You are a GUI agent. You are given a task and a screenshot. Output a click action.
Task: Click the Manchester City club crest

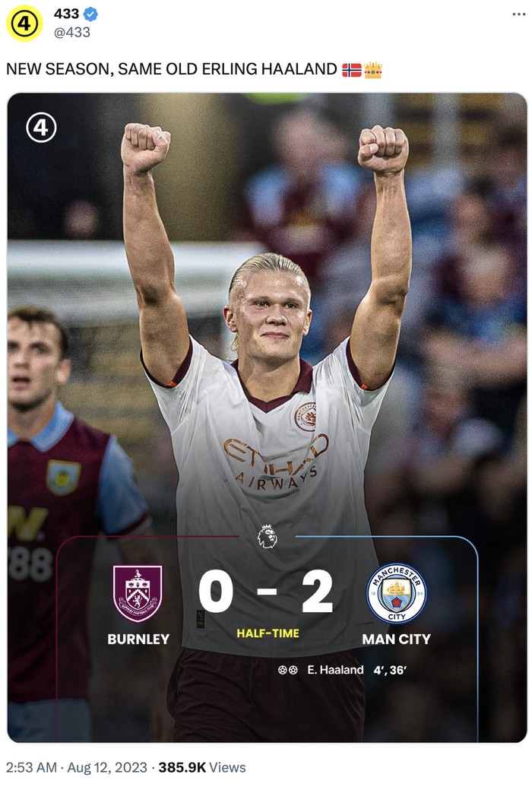397,593
